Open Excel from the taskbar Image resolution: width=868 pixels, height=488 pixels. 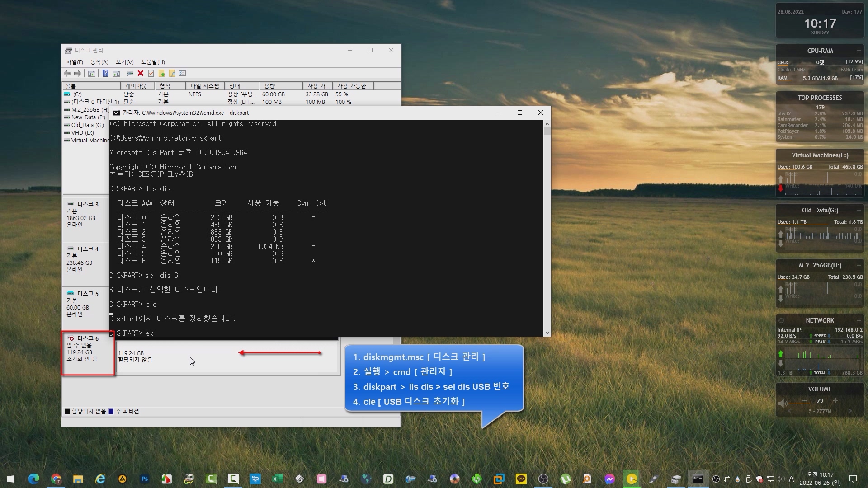click(277, 479)
